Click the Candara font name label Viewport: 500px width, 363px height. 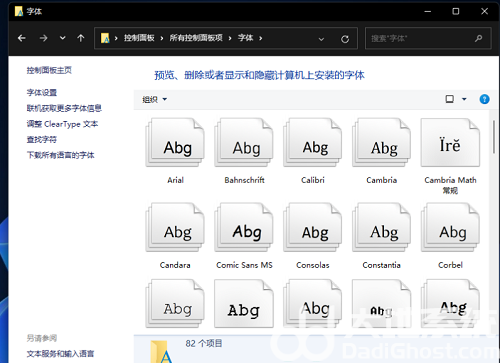[175, 265]
